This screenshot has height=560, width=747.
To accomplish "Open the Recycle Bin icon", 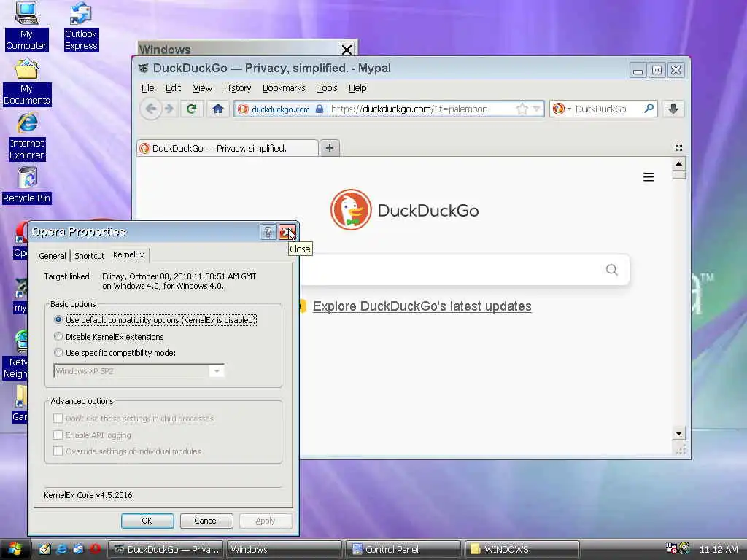I will pyautogui.click(x=27, y=184).
